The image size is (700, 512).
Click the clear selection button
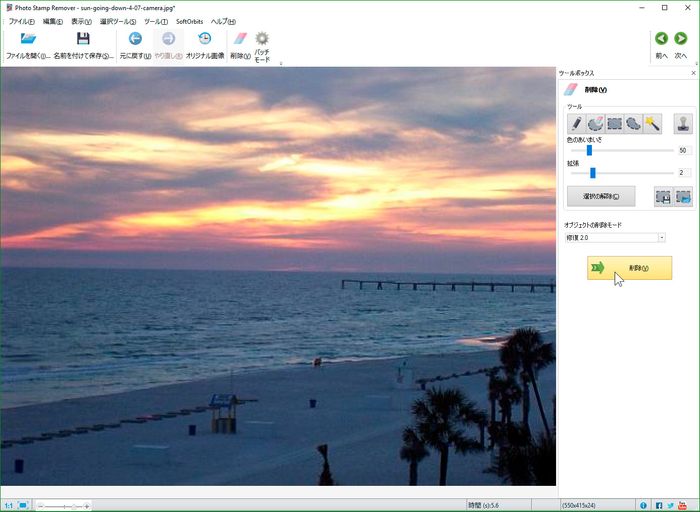click(x=601, y=197)
